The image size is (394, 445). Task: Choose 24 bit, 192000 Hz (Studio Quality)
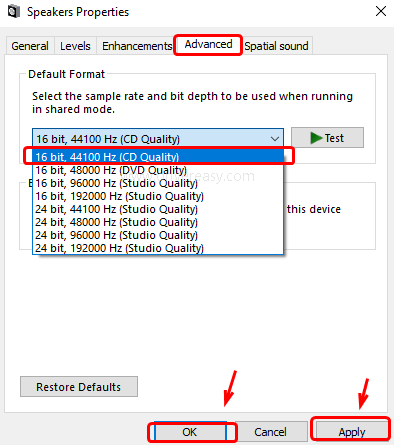point(158,248)
